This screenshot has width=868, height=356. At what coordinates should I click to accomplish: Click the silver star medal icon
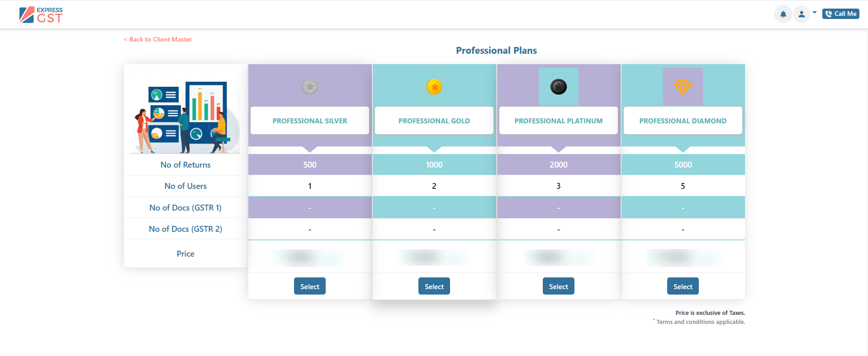click(x=310, y=87)
